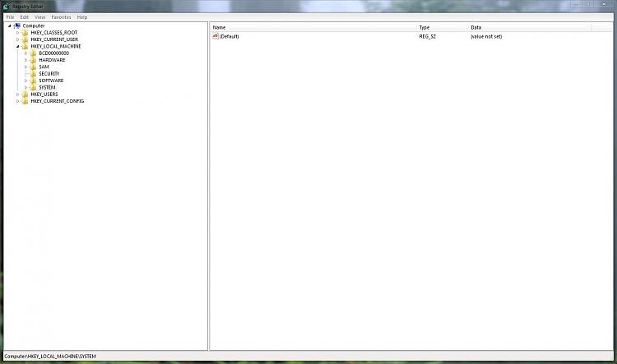Select the (Default) value name
617x364 pixels.
coord(229,36)
